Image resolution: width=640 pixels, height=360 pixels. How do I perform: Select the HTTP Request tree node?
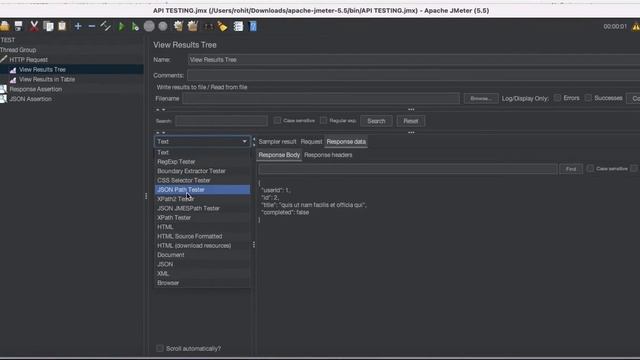[x=29, y=60]
